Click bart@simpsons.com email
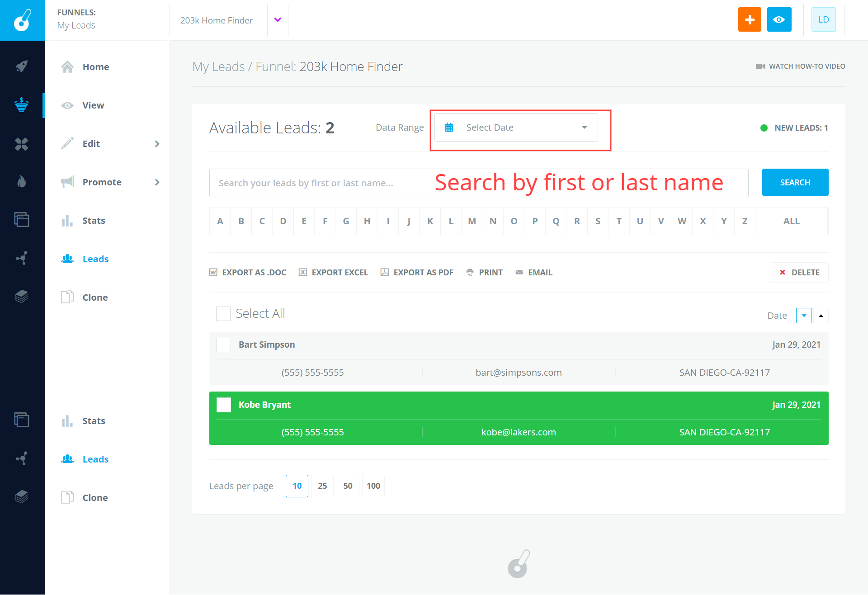The image size is (868, 595). 519,373
